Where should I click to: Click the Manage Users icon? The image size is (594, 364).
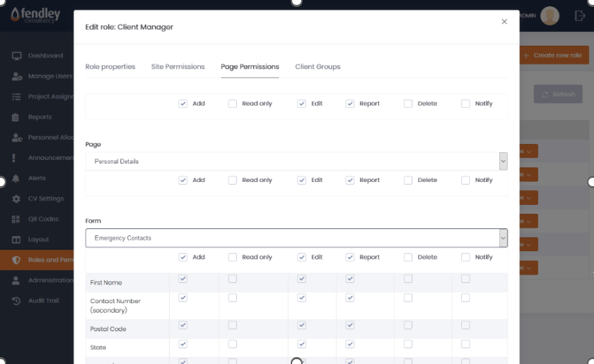[x=17, y=76]
